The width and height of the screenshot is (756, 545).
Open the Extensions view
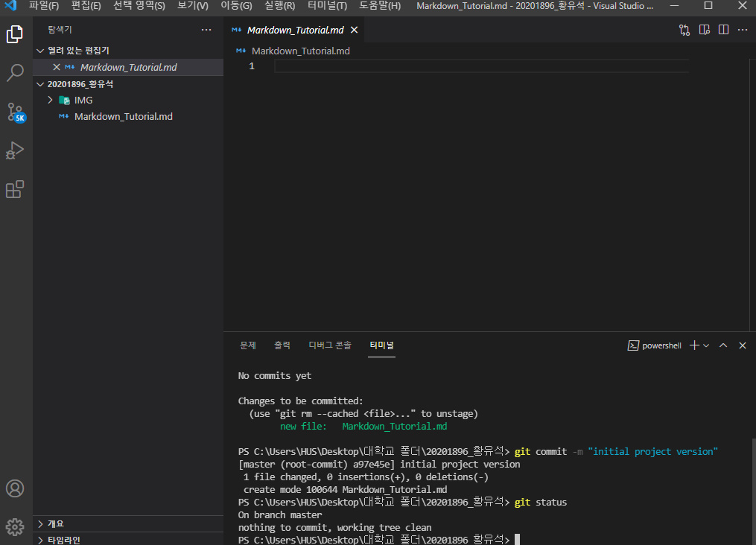15,189
